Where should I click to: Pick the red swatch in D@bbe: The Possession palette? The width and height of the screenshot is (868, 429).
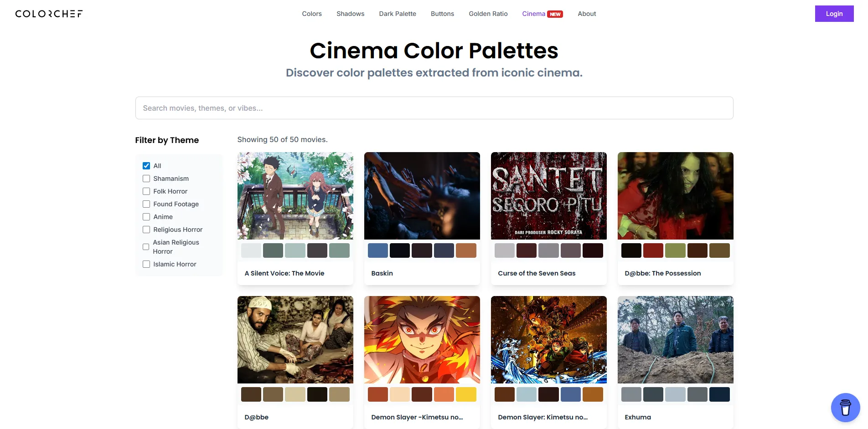[x=653, y=250]
